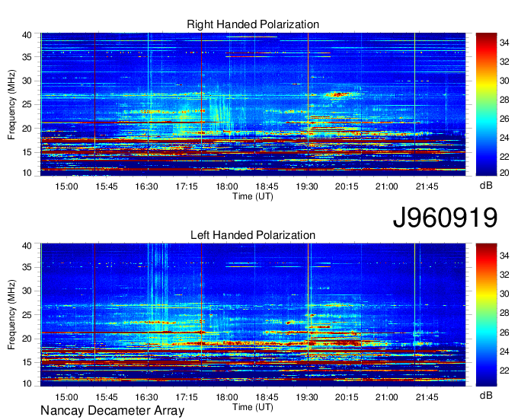
Task: Click the 40 MHz tick on the bottom plot
Action: (x=27, y=246)
